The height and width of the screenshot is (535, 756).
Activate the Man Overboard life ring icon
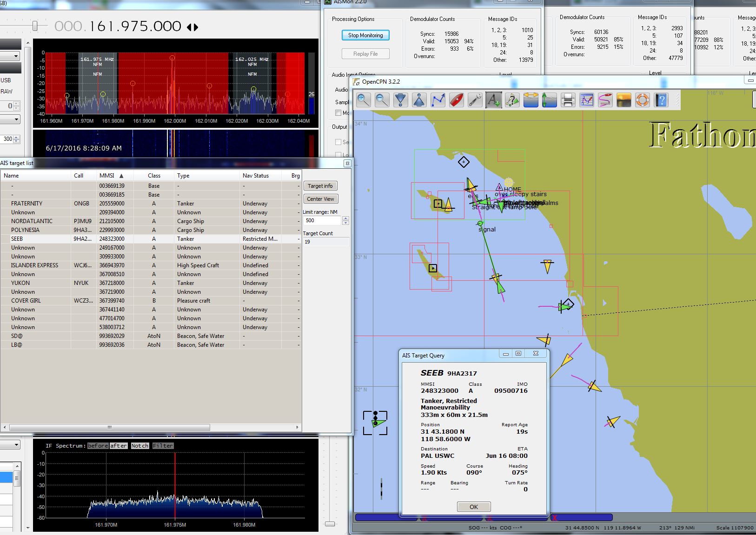pyautogui.click(x=642, y=99)
